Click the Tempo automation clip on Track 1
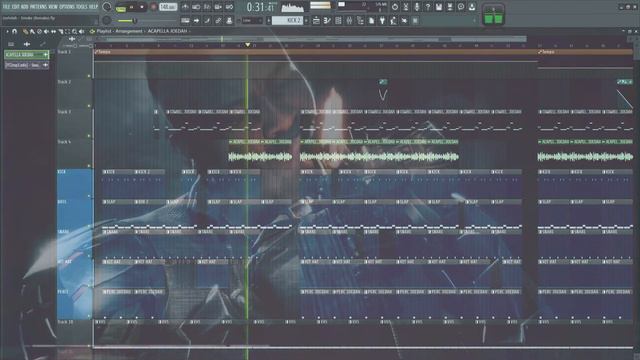Image resolution: width=640 pixels, height=360 pixels. click(315, 52)
